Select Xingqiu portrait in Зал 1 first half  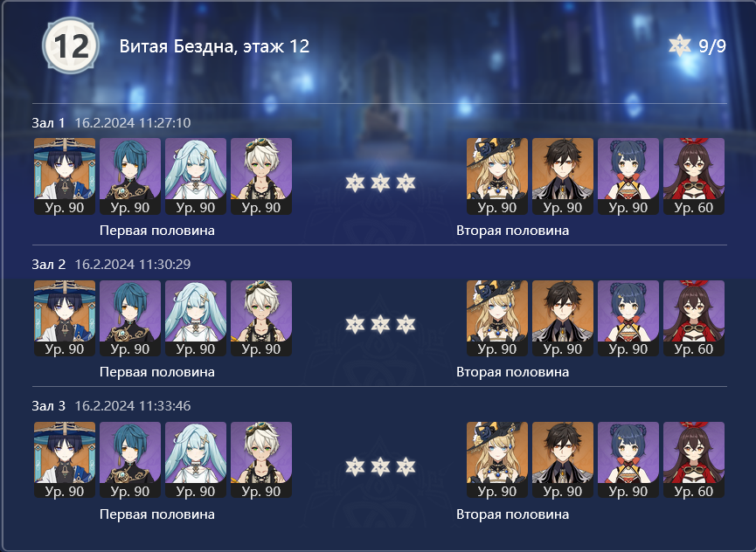130,176
